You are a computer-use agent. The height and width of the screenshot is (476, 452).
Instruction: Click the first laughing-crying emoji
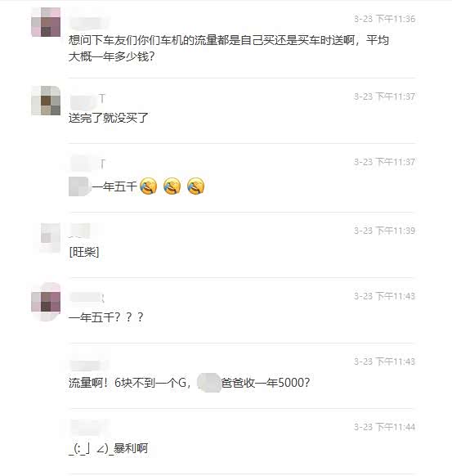pyautogui.click(x=148, y=186)
